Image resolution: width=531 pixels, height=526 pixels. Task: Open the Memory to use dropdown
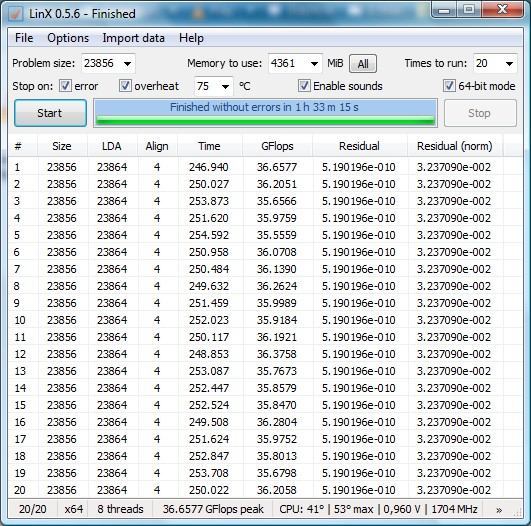pos(314,64)
